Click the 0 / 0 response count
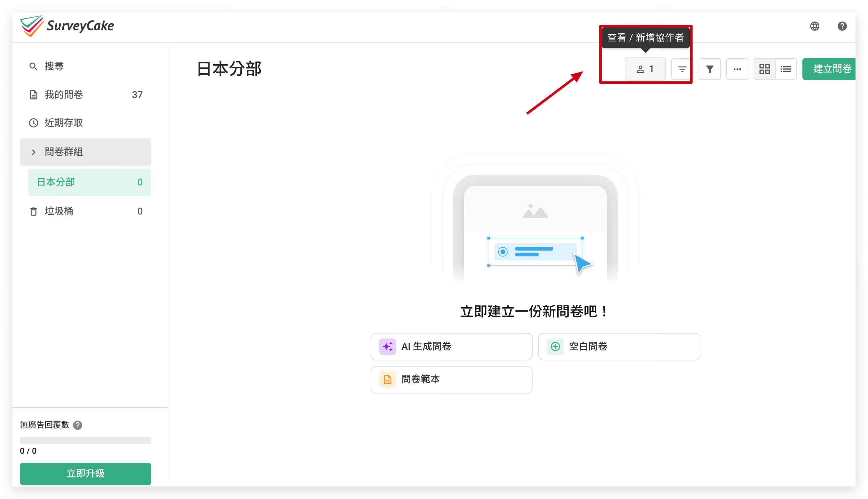The height and width of the screenshot is (499, 868). click(x=28, y=451)
